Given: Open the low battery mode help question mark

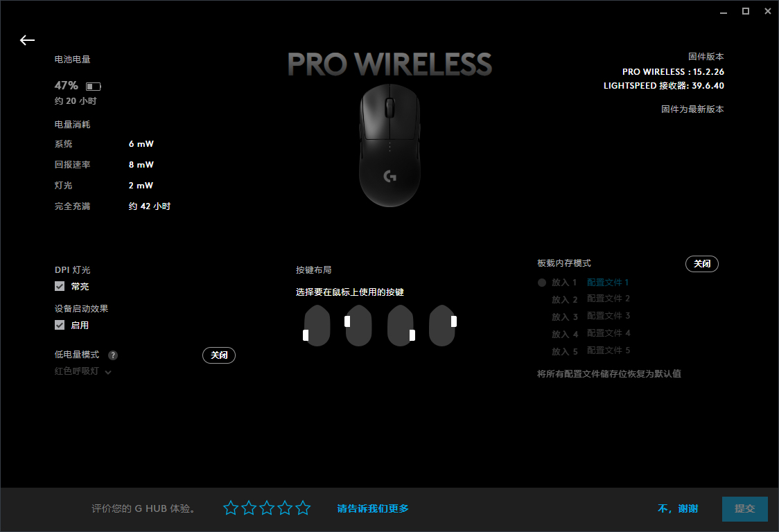Looking at the screenshot, I should coord(113,355).
